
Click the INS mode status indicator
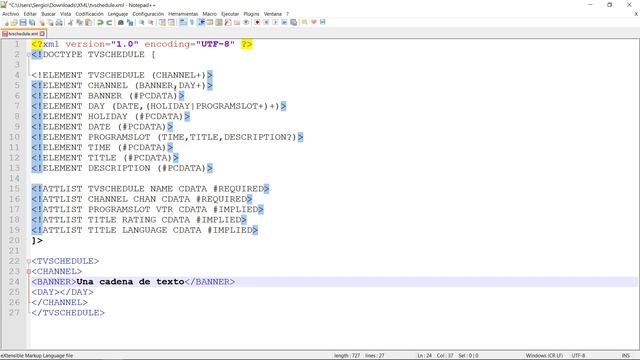(x=625, y=356)
